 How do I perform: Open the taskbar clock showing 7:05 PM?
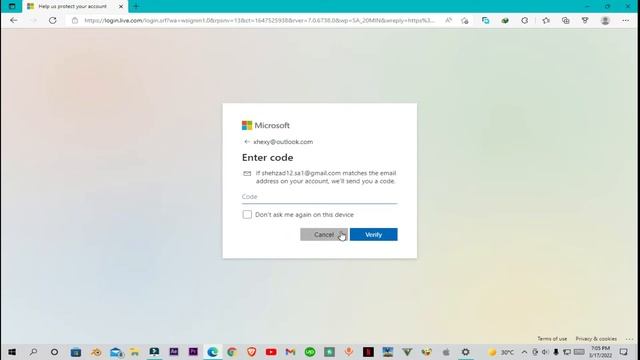[x=600, y=352]
